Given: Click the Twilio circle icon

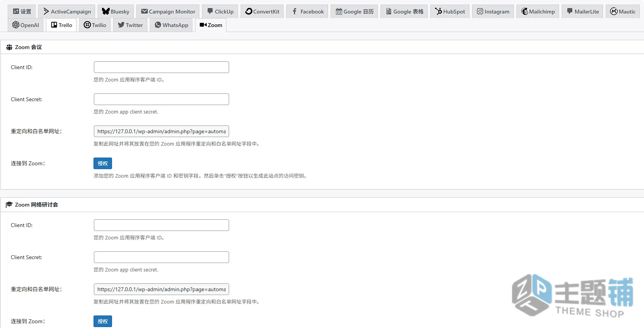Looking at the screenshot, I should pyautogui.click(x=87, y=25).
